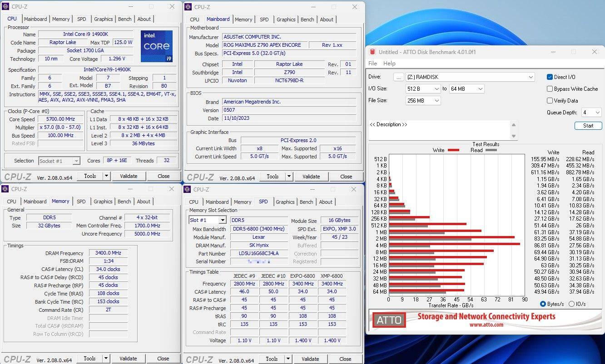605x364 pixels.
Task: Click the red Write legend swatch
Action: [453, 150]
